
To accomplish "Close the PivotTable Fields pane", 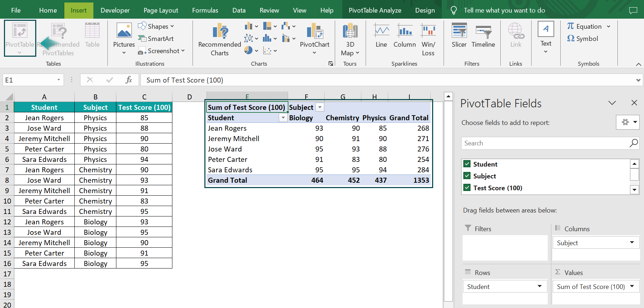I will click(634, 103).
